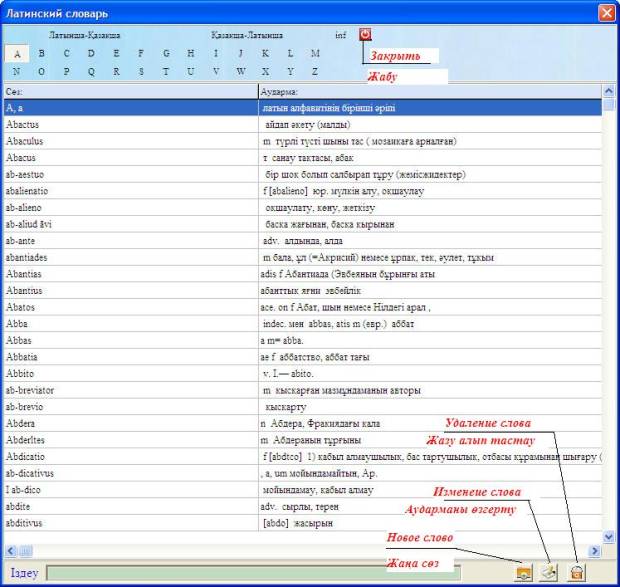Click the red power close icon
620x587 pixels.
(365, 34)
